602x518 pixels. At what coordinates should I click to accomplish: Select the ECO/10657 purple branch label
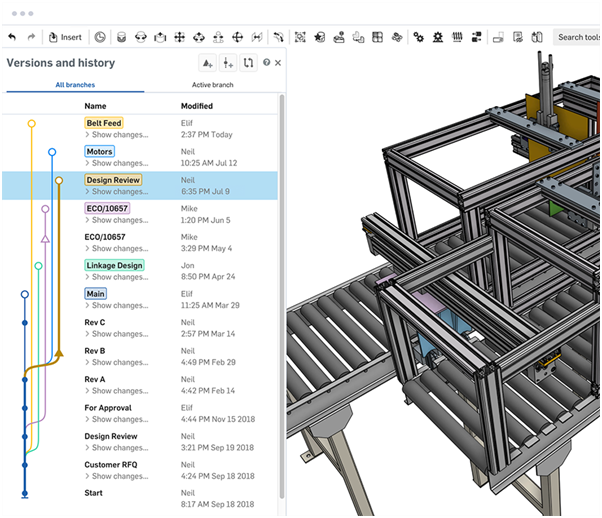[107, 208]
